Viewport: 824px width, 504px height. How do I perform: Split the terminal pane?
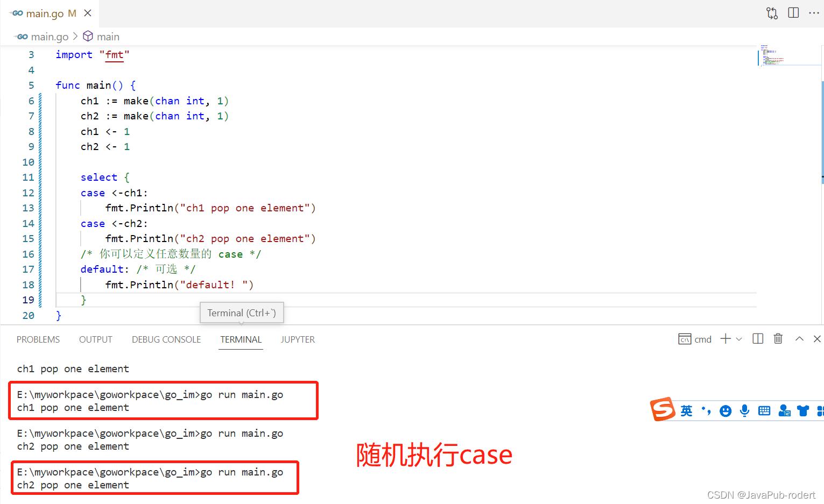click(x=758, y=338)
